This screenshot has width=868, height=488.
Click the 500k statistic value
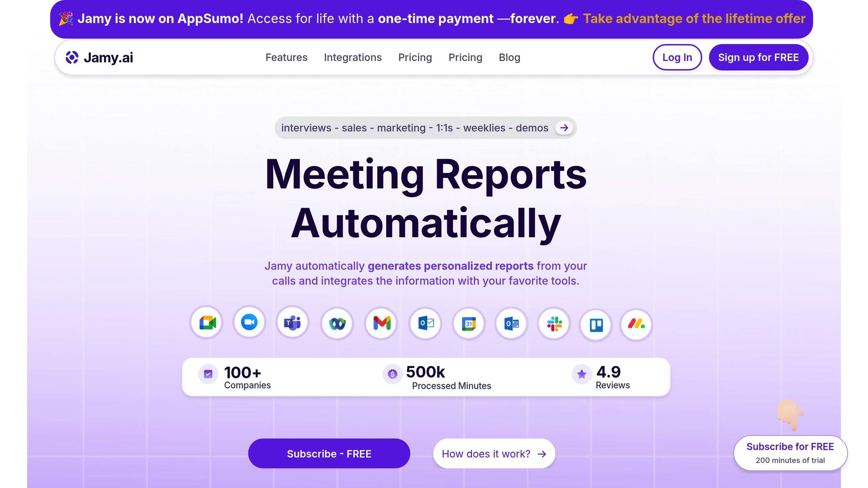coord(426,372)
